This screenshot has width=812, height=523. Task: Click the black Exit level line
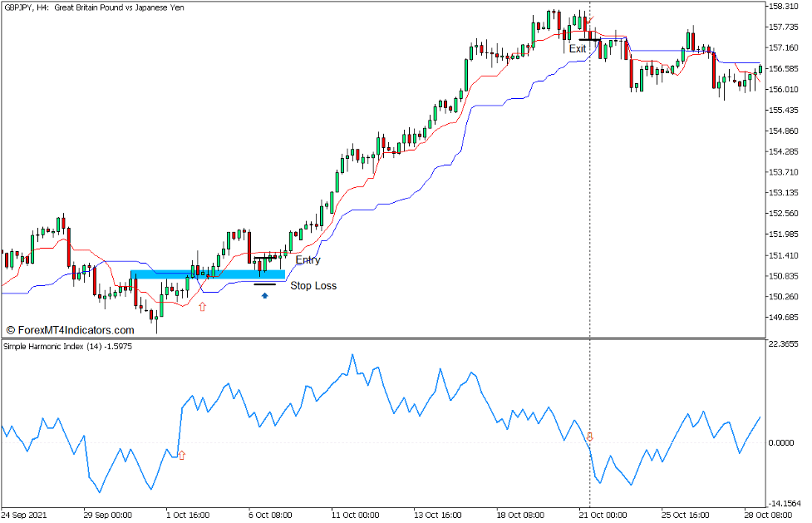589,39
